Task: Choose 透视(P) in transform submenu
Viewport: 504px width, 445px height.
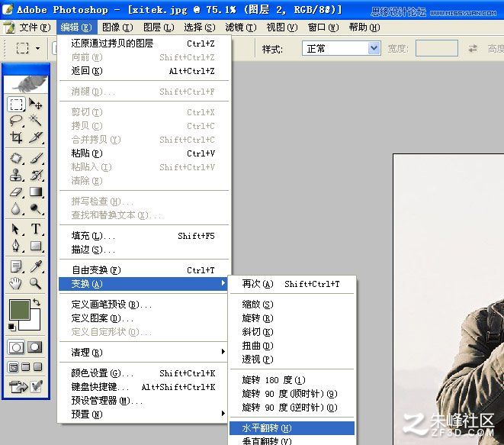Action: tap(292, 359)
